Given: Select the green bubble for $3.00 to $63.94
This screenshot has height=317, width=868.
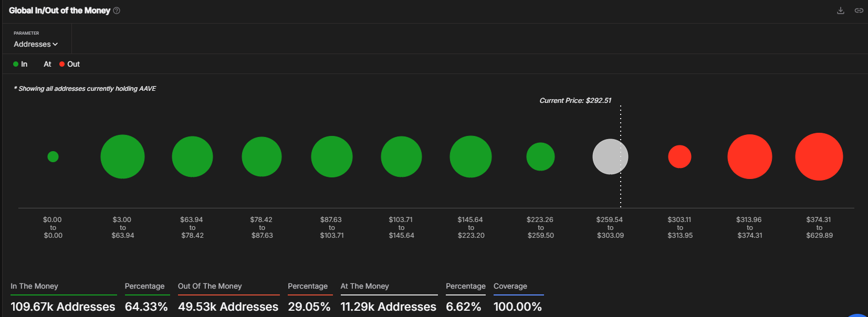Looking at the screenshot, I should tap(122, 156).
